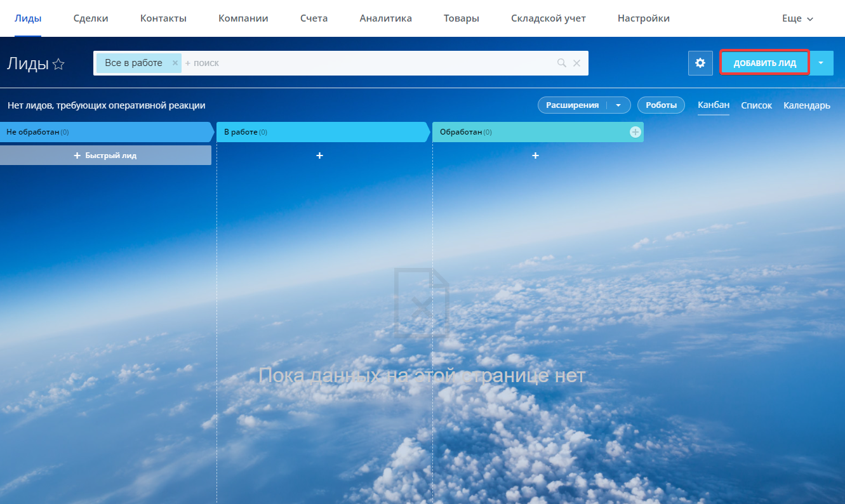
Task: Open the Сделки menu tab
Action: [x=91, y=18]
